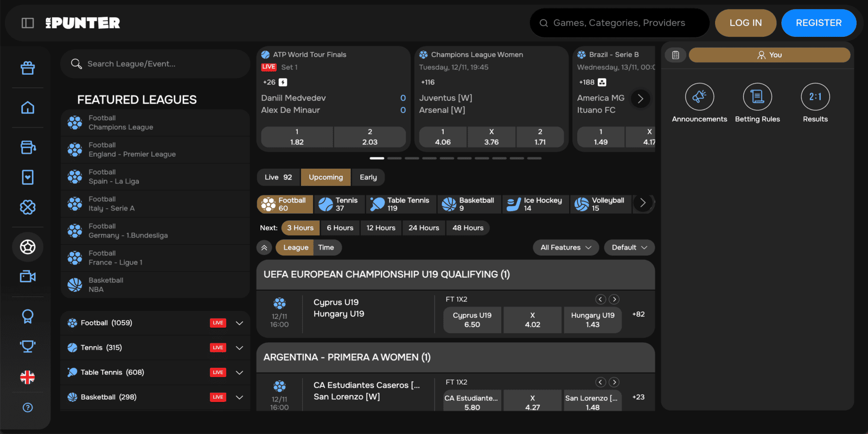Click the REGISTER button
Viewport: 868px width, 434px height.
point(818,23)
